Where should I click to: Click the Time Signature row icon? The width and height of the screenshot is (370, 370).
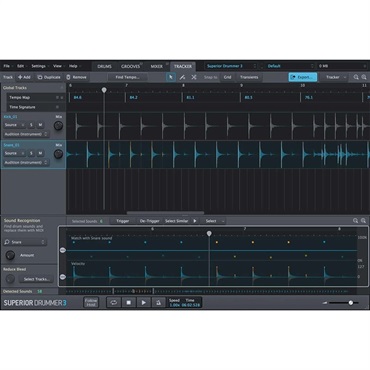point(57,107)
